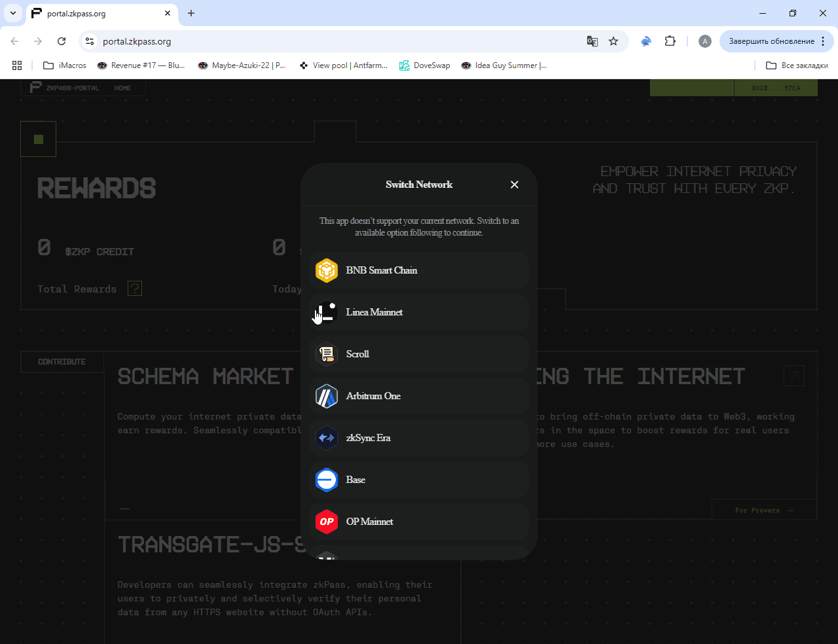The width and height of the screenshot is (838, 644).
Task: Open the Extensions puzzle icon
Action: tap(670, 41)
